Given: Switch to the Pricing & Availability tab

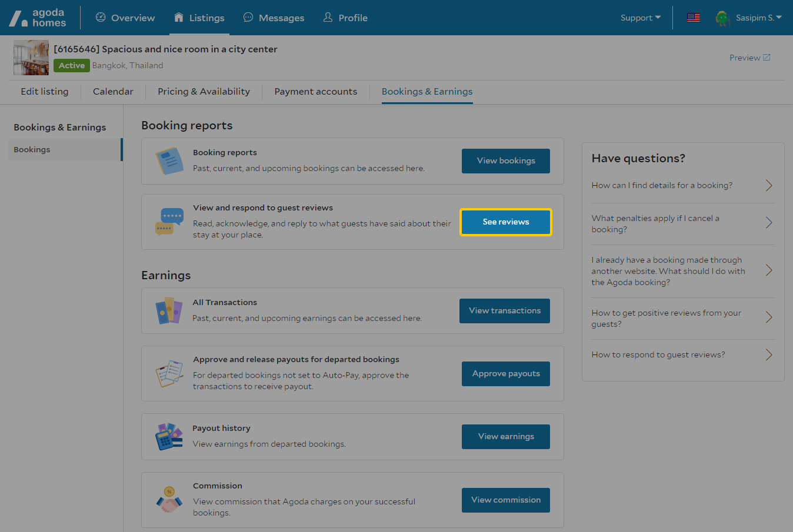Looking at the screenshot, I should tap(204, 92).
